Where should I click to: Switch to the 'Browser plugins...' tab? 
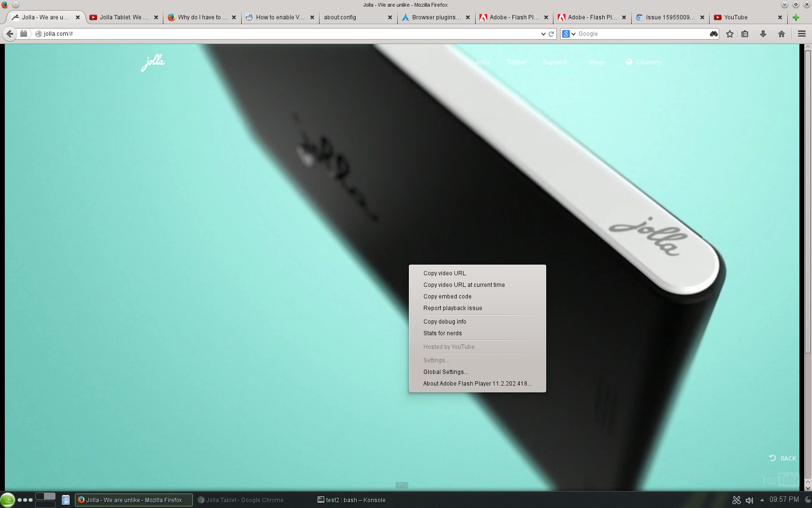click(x=436, y=17)
